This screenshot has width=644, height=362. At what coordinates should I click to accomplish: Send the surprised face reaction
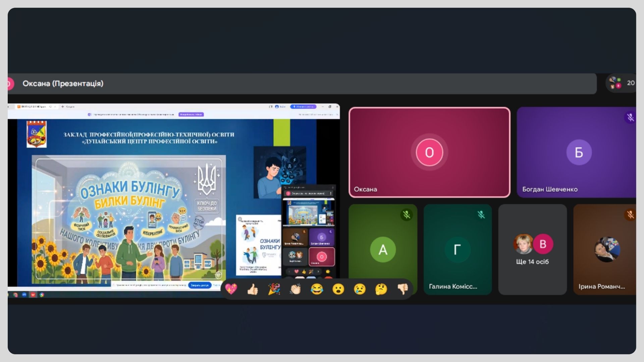point(338,289)
